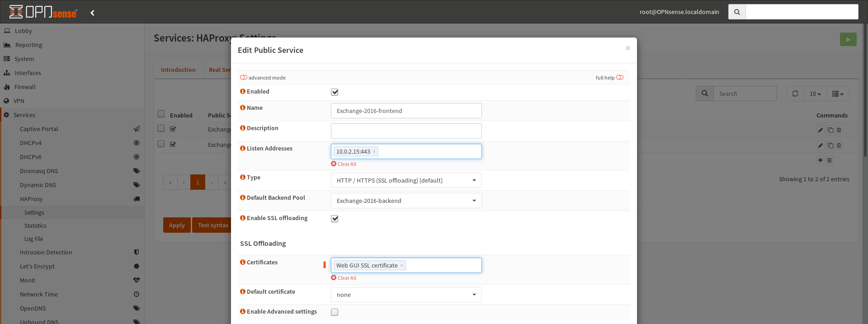Click edit pencil for first table row
The width and height of the screenshot is (868, 324).
tap(821, 130)
